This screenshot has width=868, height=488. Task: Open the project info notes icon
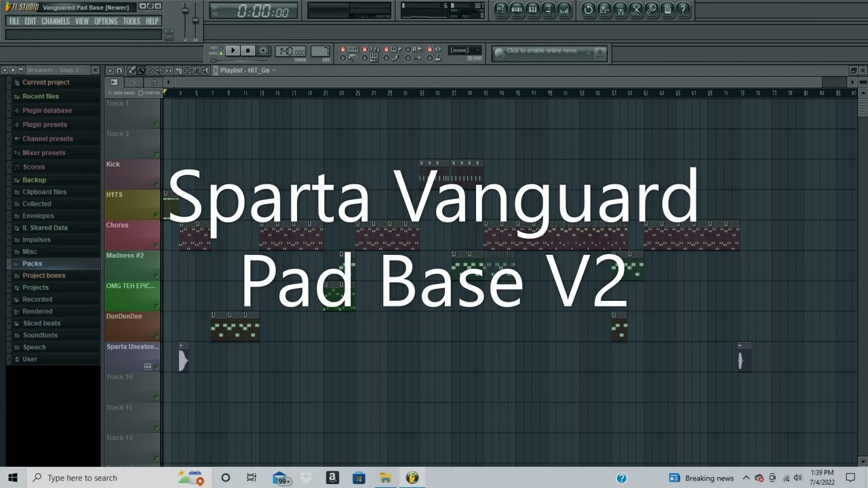(667, 9)
